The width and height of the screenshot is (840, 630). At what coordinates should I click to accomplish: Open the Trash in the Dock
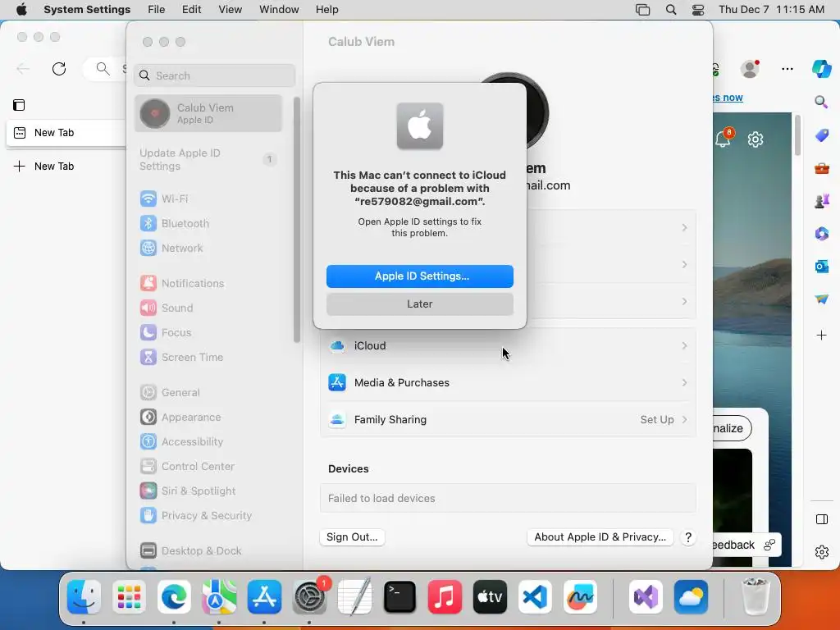[x=756, y=596]
